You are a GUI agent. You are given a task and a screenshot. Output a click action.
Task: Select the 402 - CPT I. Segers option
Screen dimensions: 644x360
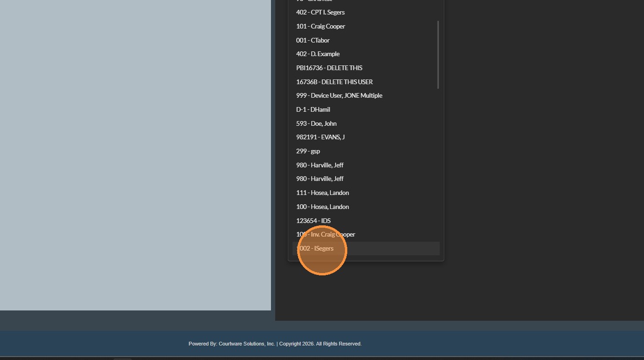pyautogui.click(x=366, y=13)
